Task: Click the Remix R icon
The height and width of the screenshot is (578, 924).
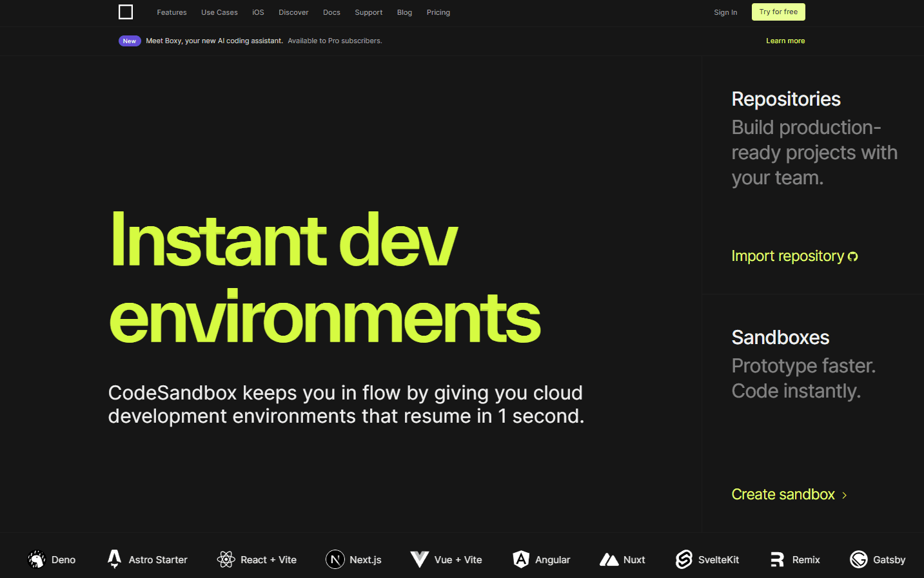Action: click(x=778, y=559)
